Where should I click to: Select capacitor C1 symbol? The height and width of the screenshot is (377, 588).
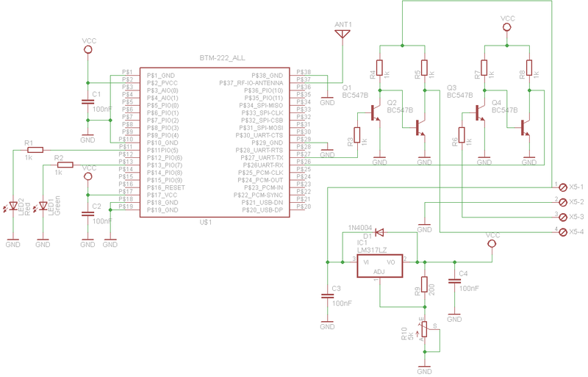[87, 101]
